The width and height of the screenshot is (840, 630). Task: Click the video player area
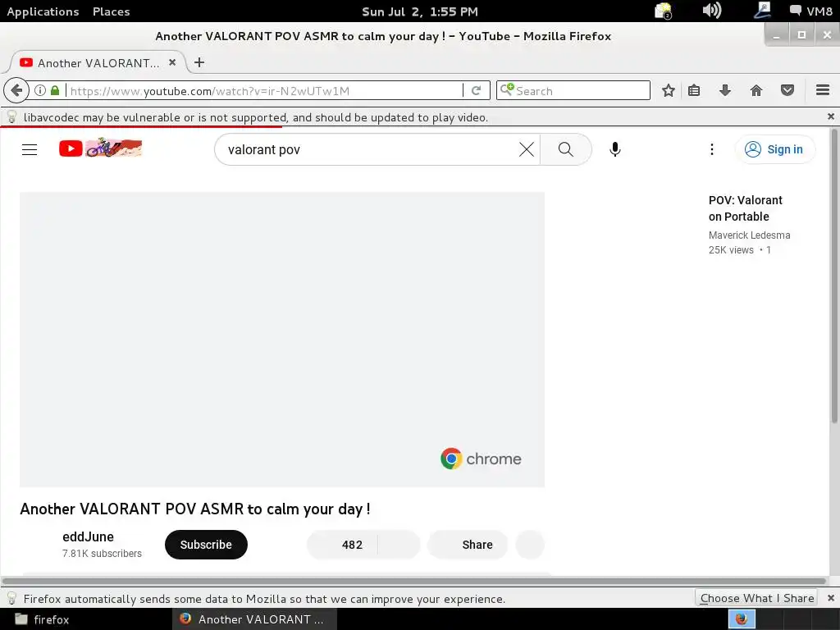(x=282, y=340)
